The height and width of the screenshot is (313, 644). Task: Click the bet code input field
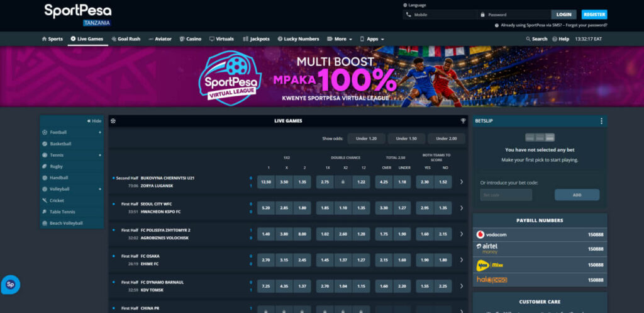pos(506,195)
